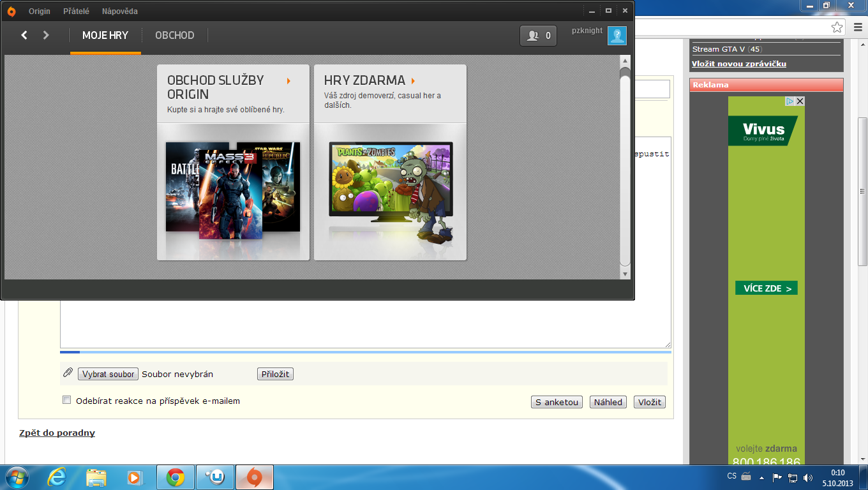Open the Přátelé menu
Image resolution: width=868 pixels, height=490 pixels.
tap(76, 11)
